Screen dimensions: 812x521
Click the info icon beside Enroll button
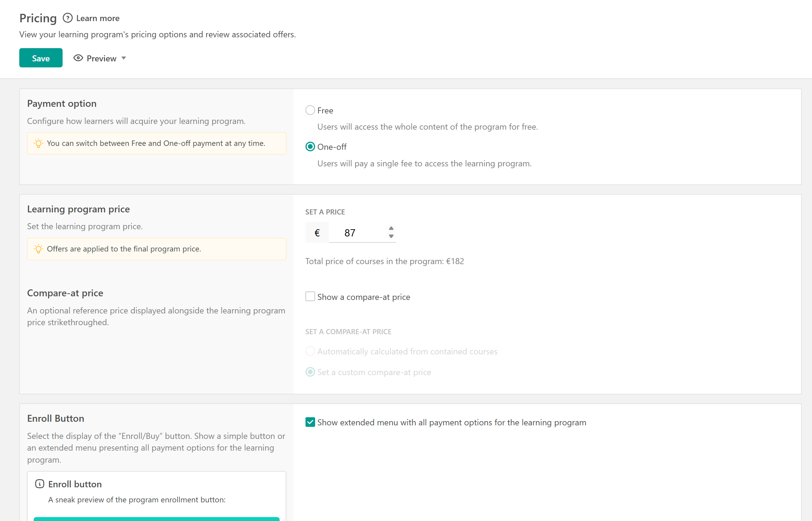pyautogui.click(x=40, y=484)
